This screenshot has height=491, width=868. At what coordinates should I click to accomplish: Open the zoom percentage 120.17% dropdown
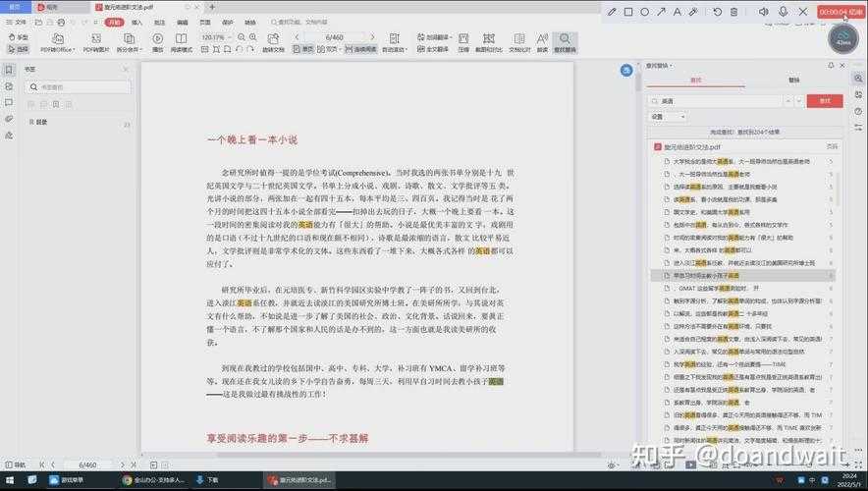[x=215, y=37]
